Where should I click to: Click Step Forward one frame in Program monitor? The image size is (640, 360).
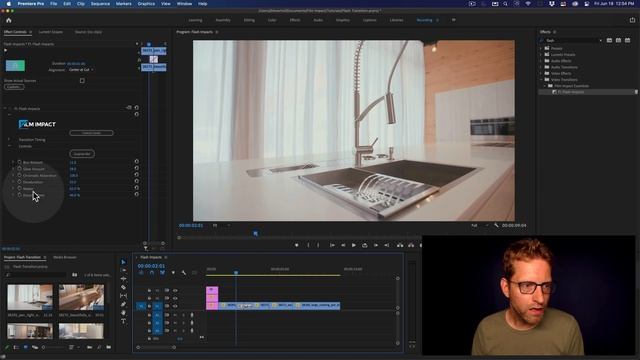376,245
